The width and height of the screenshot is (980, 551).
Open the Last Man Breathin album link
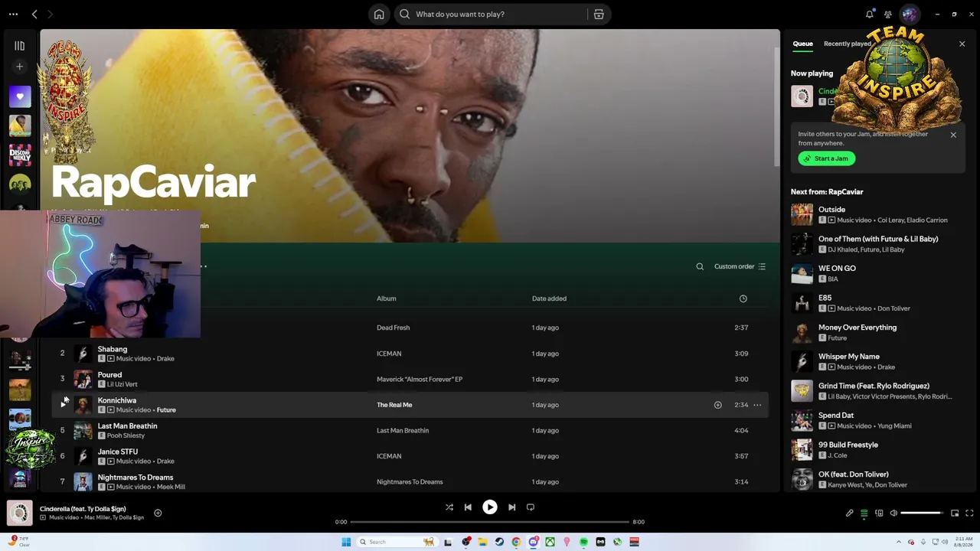tap(403, 430)
